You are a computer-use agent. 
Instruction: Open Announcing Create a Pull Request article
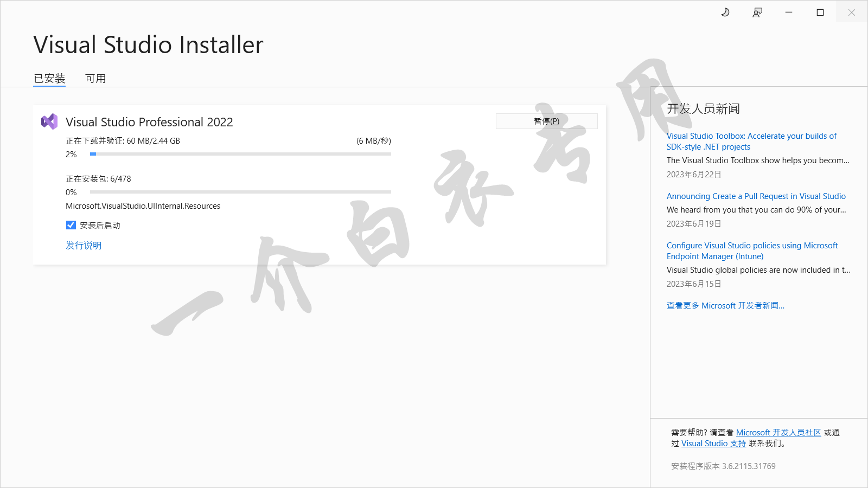[756, 196]
